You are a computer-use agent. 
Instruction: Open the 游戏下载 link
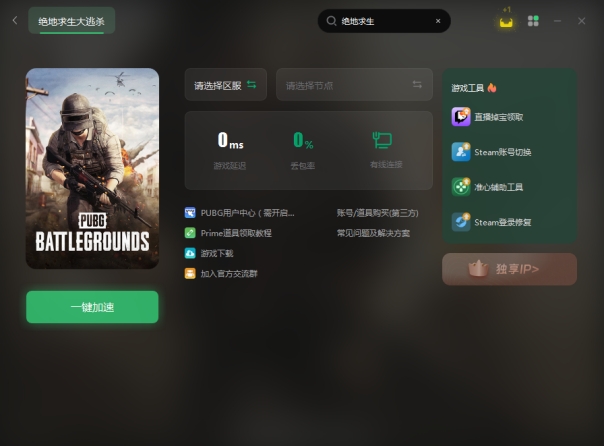217,253
